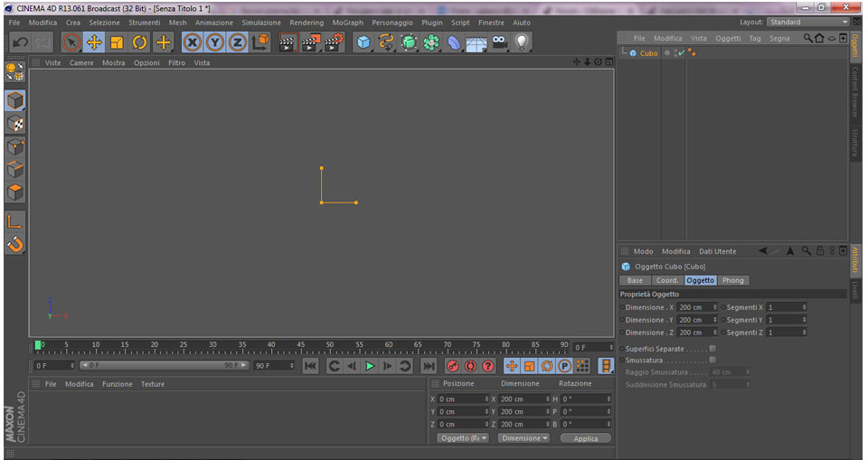Toggle snapping magnet icon
The height and width of the screenshot is (460, 868).
click(15, 244)
